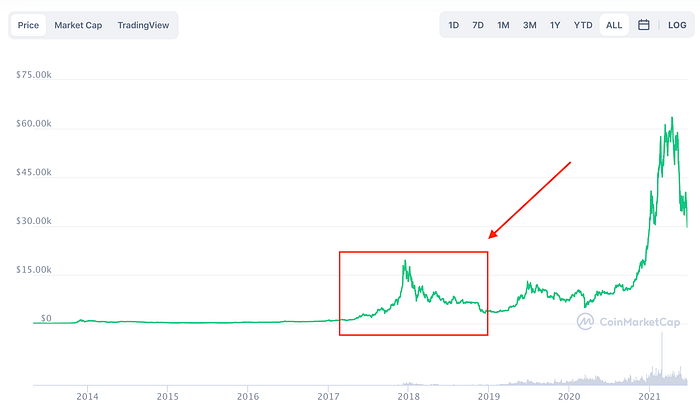
Task: Click the 2014 label on the time axis
Action: pyautogui.click(x=87, y=396)
